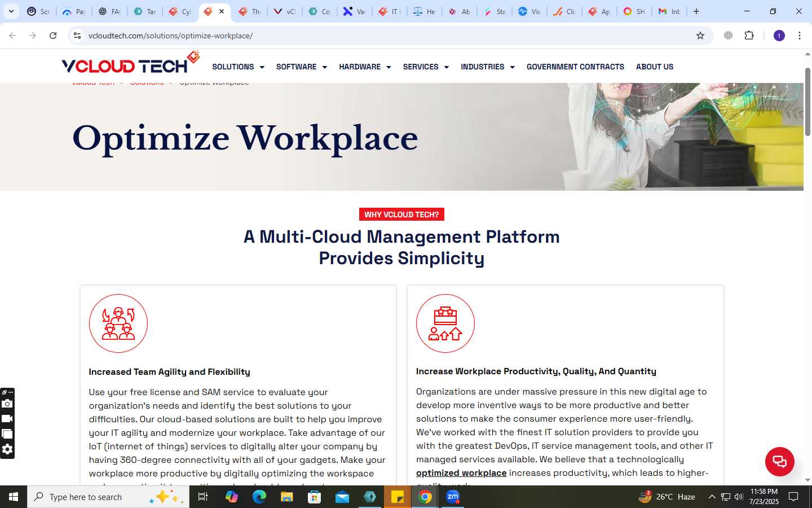Open the notifications center icon

tap(793, 497)
